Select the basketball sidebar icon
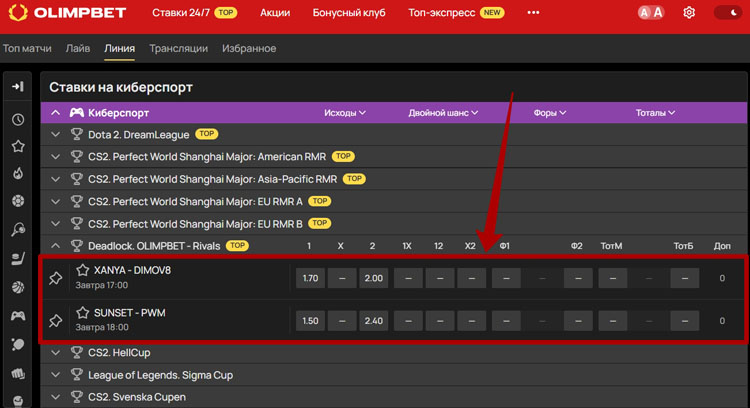750x408 pixels. point(18,287)
